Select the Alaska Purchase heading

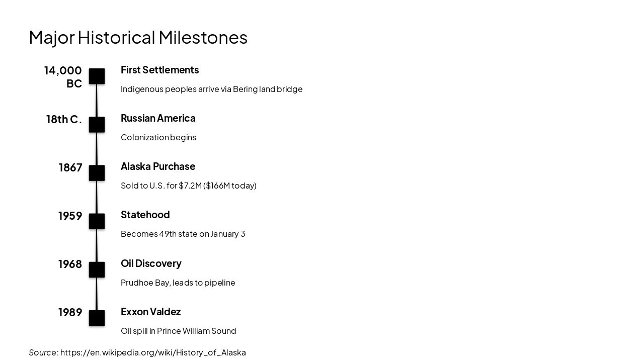pyautogui.click(x=158, y=166)
